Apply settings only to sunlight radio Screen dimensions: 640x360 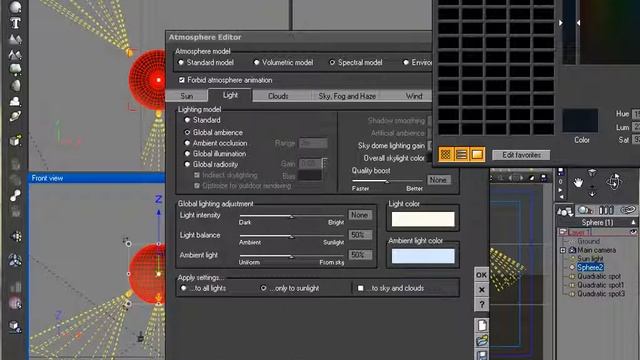264,288
